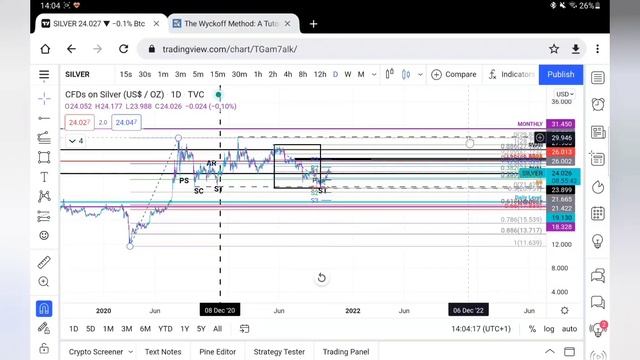Select the trend line drawing tool
Image resolution: width=640 pixels, height=360 pixels.
coord(44,118)
